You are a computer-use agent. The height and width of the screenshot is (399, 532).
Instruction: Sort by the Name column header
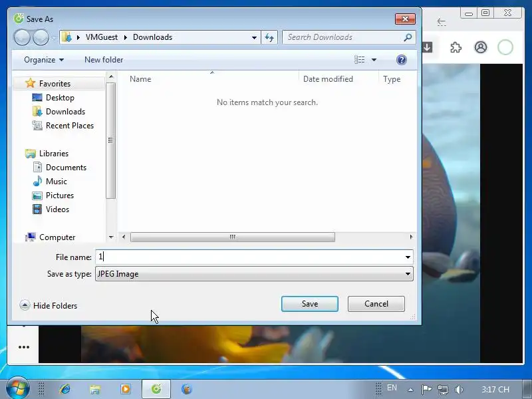coord(140,79)
